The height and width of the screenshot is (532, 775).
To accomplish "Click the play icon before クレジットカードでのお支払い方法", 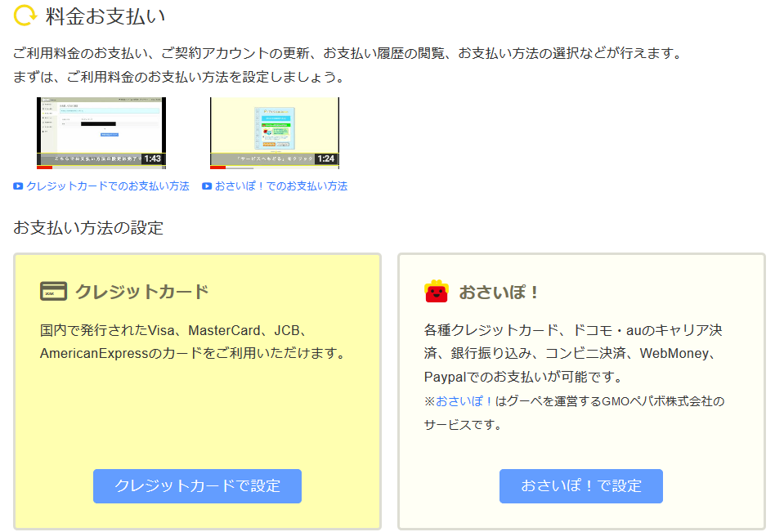I will pos(18,186).
